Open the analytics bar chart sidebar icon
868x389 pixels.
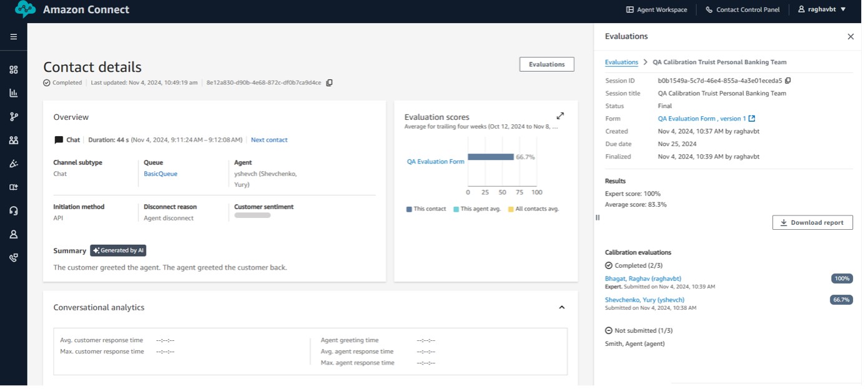13,93
